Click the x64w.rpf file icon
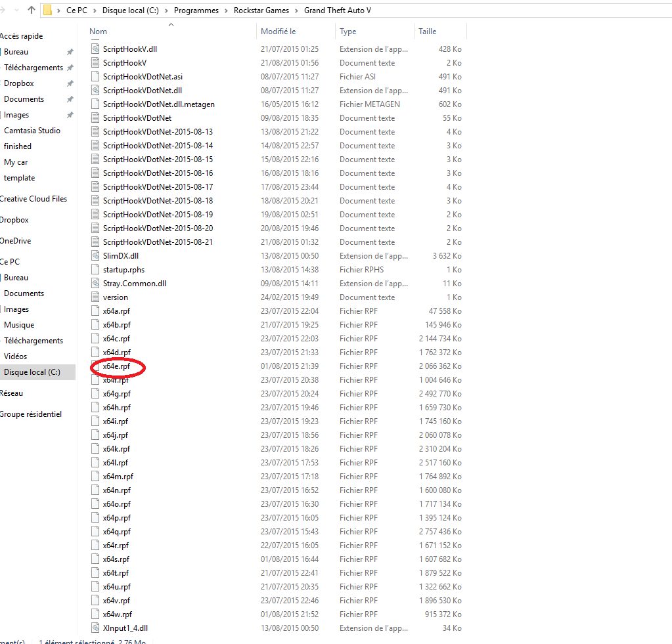 (95, 614)
